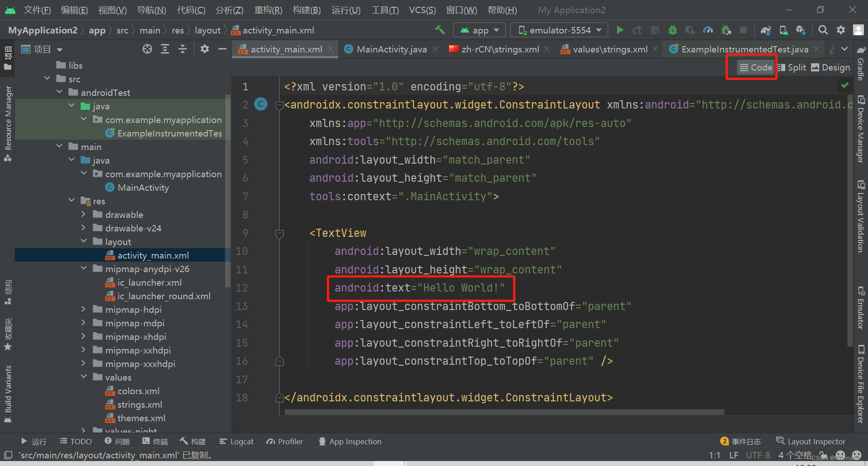Open the VCS(S) menu
This screenshot has height=466, width=868.
pyautogui.click(x=422, y=10)
